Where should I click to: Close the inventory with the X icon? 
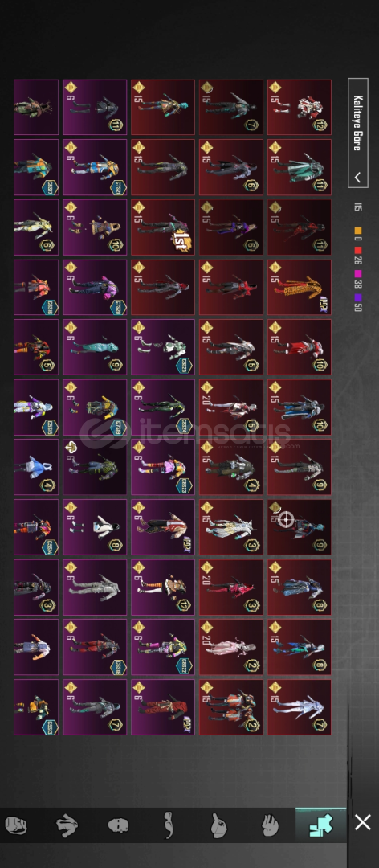coord(363,822)
